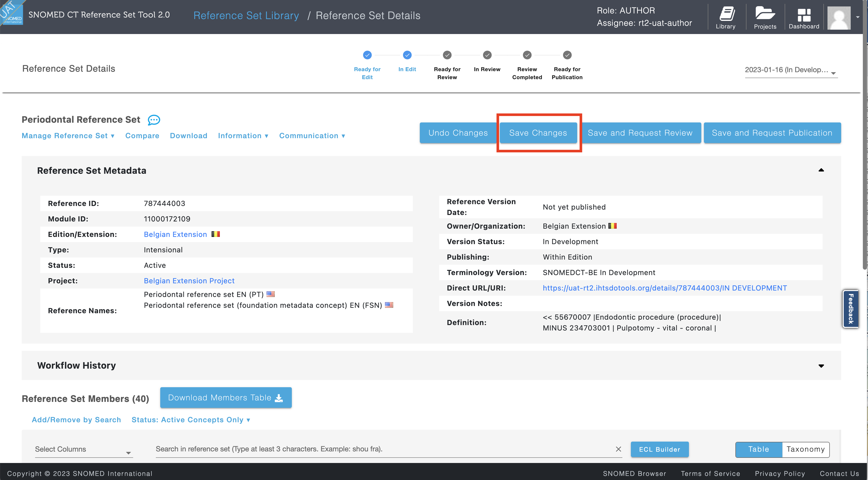868x480 pixels.
Task: Open the feedback speech bubble icon
Action: click(154, 120)
